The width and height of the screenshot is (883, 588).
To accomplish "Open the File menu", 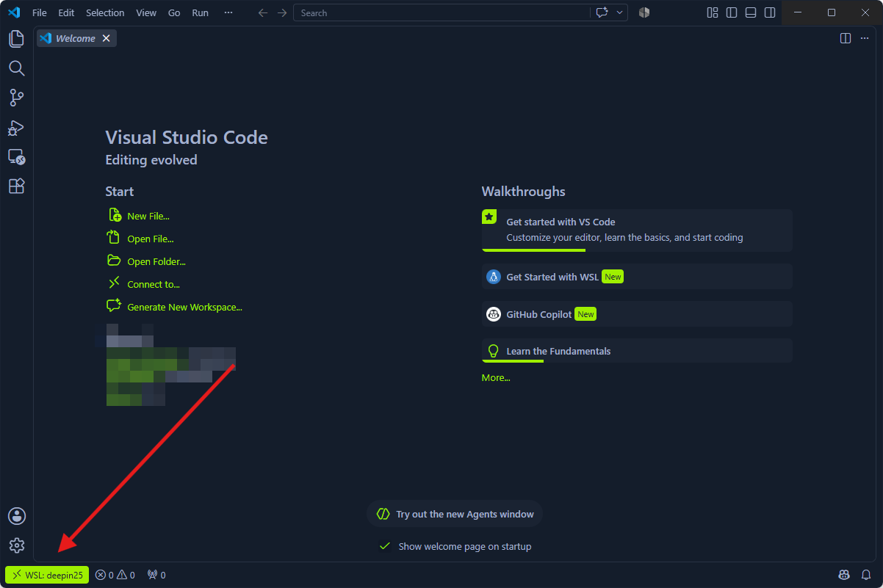I will (x=40, y=12).
